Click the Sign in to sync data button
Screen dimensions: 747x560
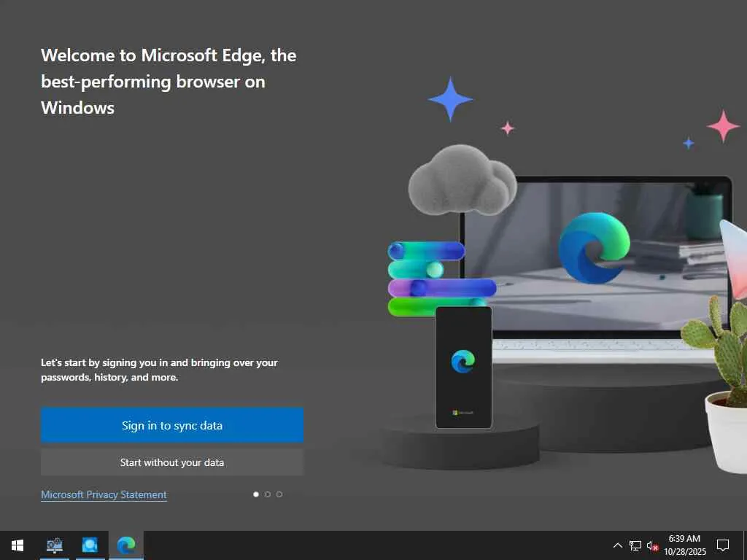coord(172,425)
